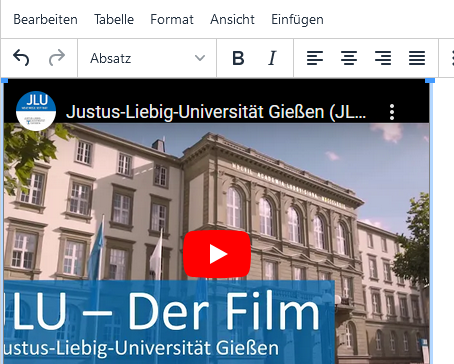
Task: Open the Ansicht menu
Action: click(x=232, y=19)
